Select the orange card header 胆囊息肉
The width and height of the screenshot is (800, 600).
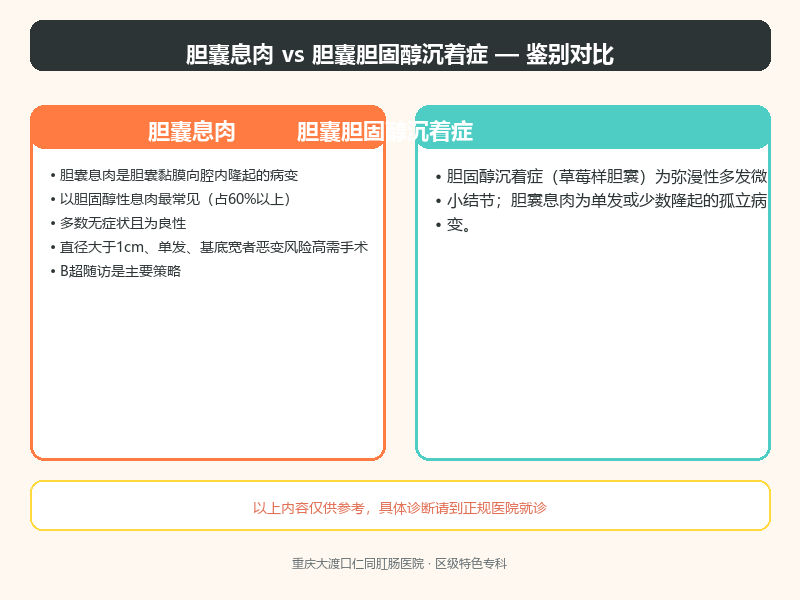coord(191,132)
